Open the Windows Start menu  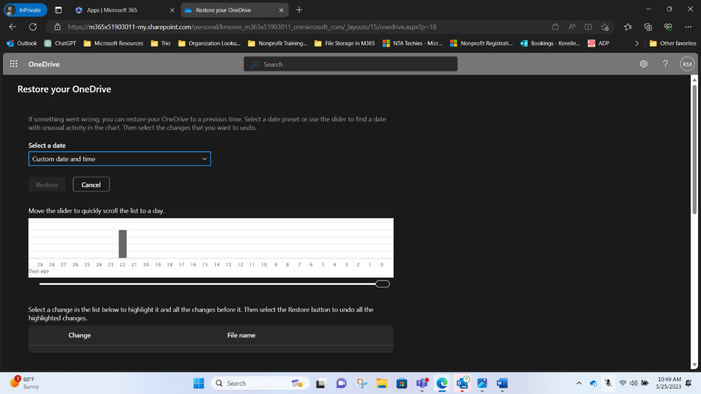coord(198,383)
